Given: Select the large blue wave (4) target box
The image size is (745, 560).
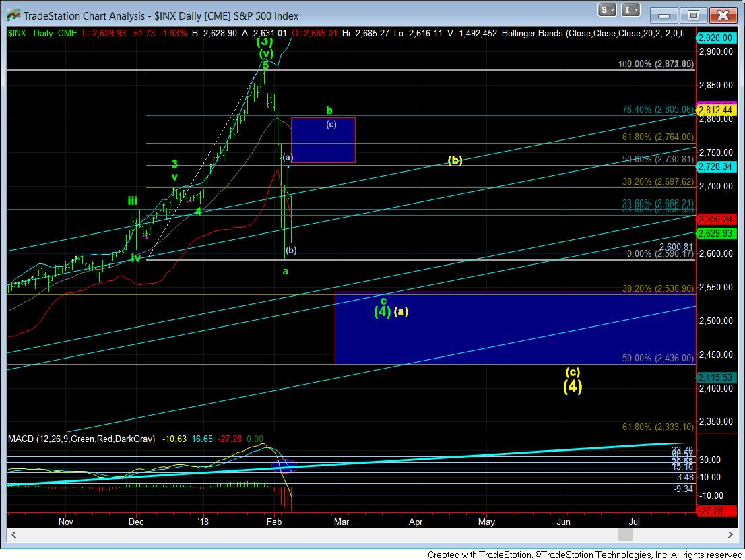Looking at the screenshot, I should (515, 328).
